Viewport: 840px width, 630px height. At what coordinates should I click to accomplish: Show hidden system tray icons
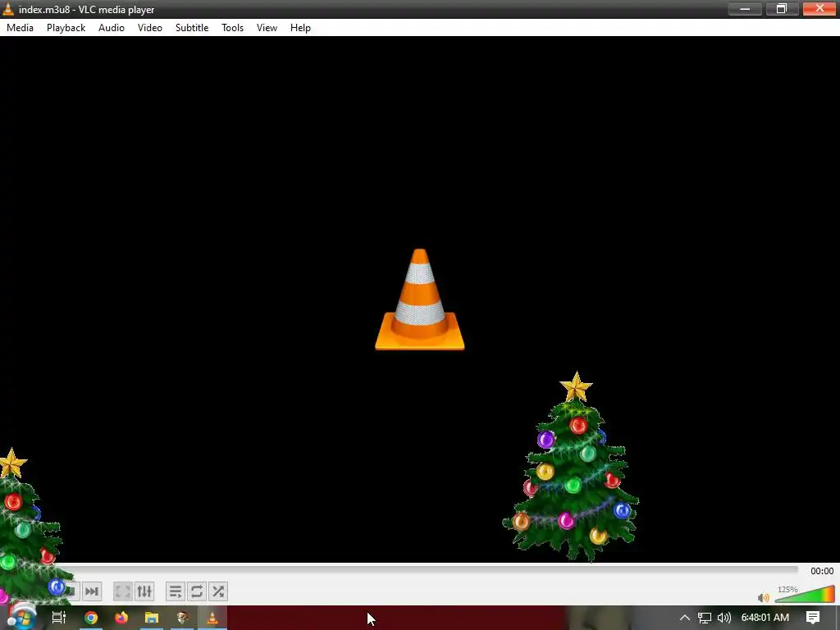pos(685,618)
